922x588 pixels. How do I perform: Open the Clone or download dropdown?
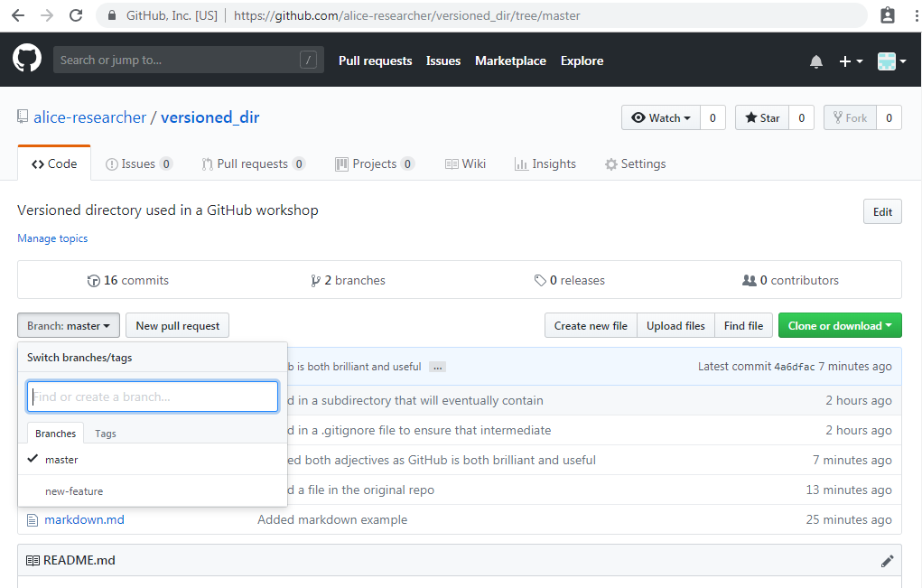point(840,325)
